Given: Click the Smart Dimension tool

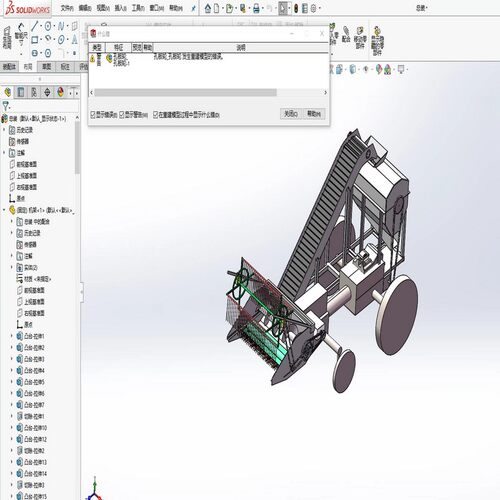Looking at the screenshot, I should point(21,37).
